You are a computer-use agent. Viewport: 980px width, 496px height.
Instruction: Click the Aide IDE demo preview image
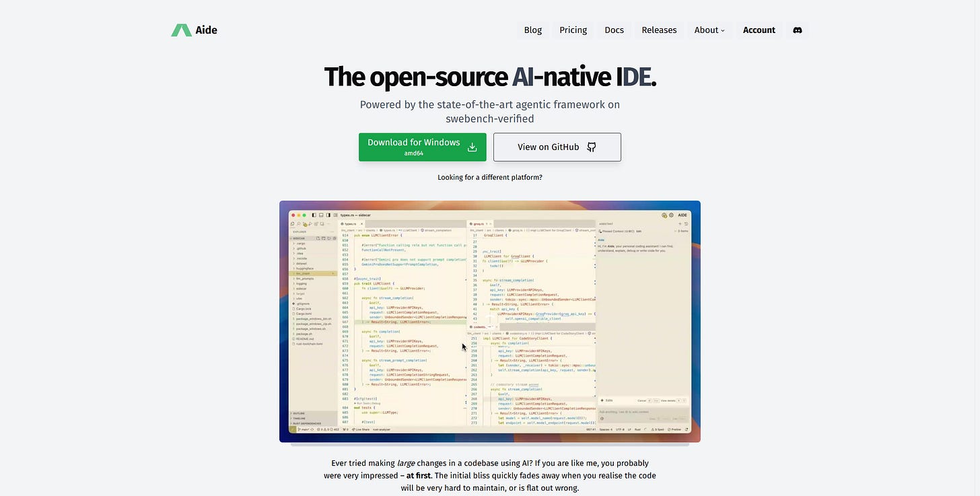[490, 322]
